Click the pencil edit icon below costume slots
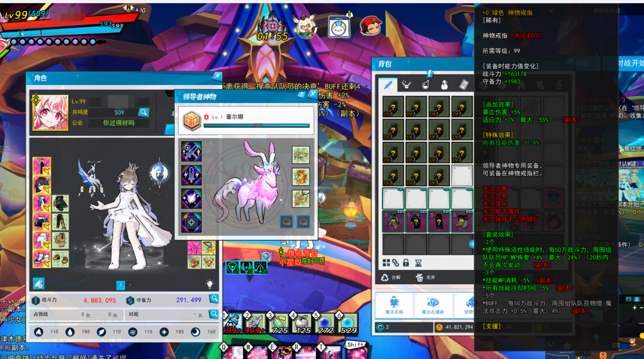The height and width of the screenshot is (359, 644). tap(39, 284)
